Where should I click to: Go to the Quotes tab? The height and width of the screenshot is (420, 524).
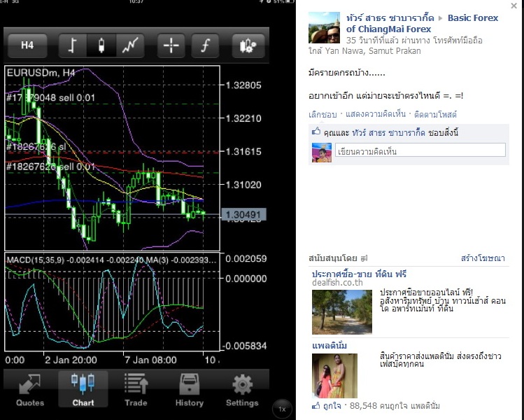30,390
